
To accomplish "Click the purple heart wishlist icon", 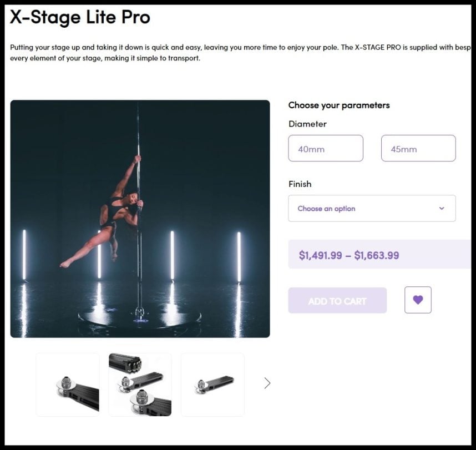I will pyautogui.click(x=418, y=300).
